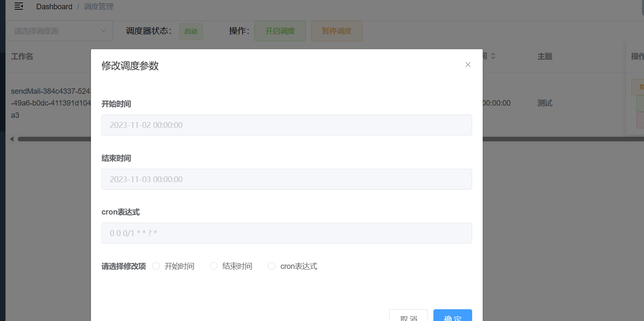The image size is (644, 321).
Task: Click the green action button in the 操作 column
Action: [x=641, y=103]
